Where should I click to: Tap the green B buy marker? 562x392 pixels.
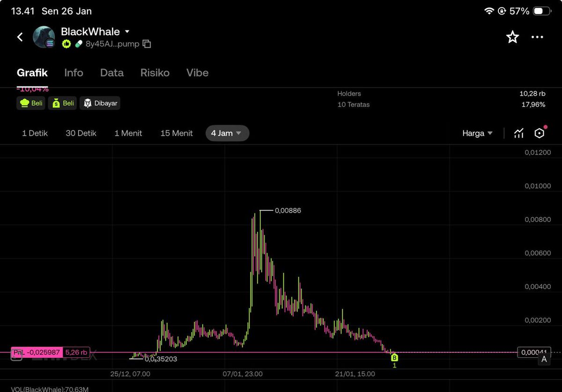(394, 358)
